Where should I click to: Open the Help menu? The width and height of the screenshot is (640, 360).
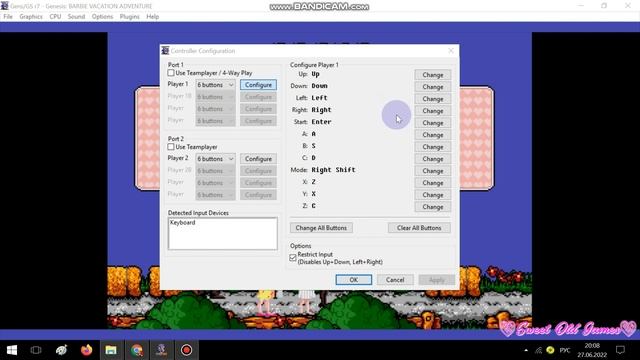(x=153, y=17)
